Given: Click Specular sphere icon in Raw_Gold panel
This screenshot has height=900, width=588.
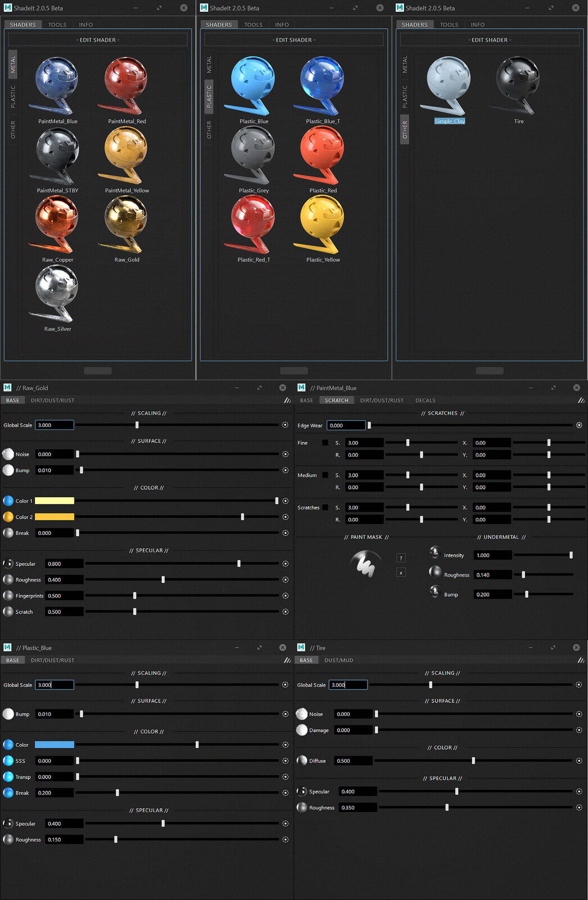Looking at the screenshot, I should pyautogui.click(x=8, y=564).
